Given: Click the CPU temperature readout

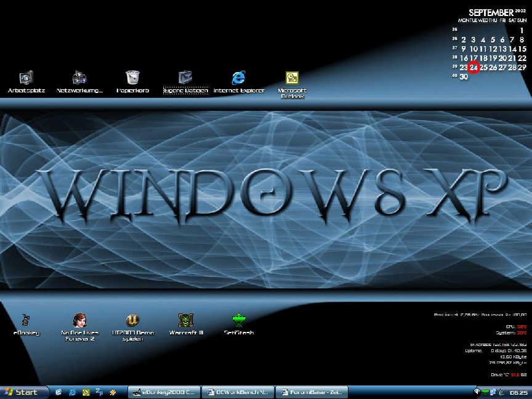Looking at the screenshot, I should (x=516, y=326).
